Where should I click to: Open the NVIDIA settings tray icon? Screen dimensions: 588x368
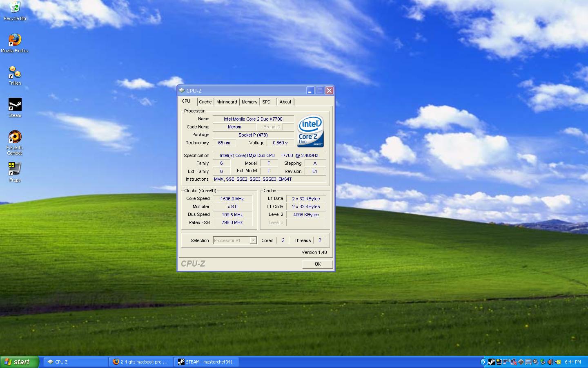point(557,362)
